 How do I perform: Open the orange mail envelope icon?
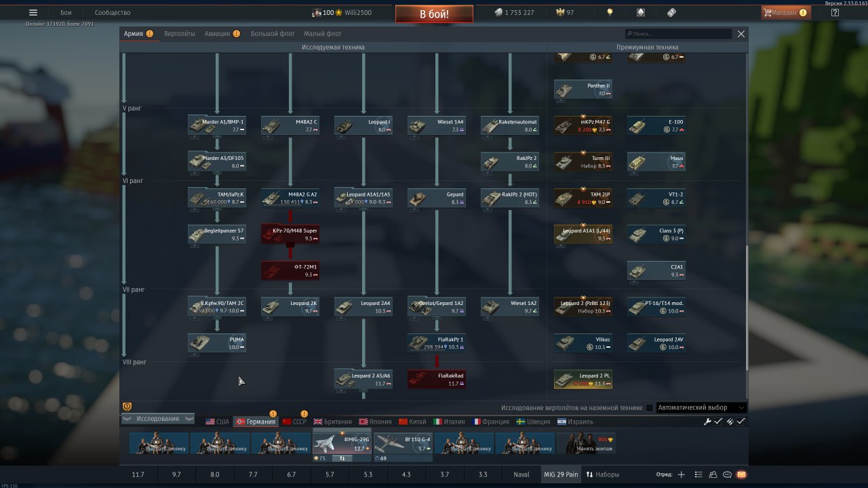741,474
